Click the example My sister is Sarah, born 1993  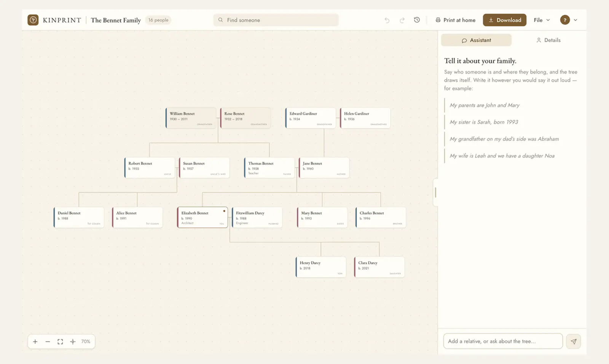(x=484, y=122)
